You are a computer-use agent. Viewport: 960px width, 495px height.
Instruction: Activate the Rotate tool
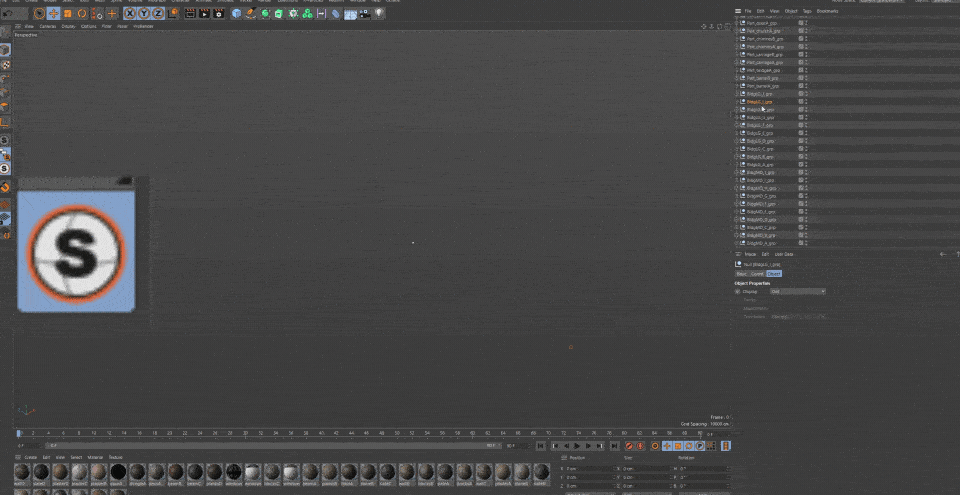pyautogui.click(x=81, y=13)
